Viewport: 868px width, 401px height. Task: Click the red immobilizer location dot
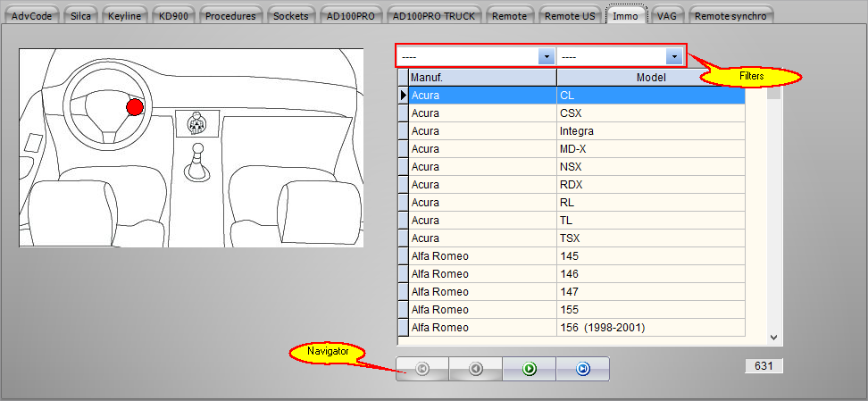[134, 107]
